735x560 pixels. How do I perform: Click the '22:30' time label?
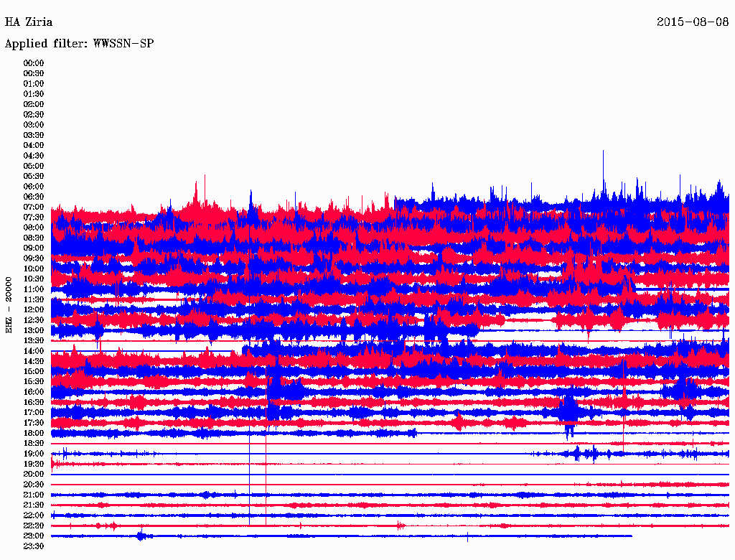(34, 526)
